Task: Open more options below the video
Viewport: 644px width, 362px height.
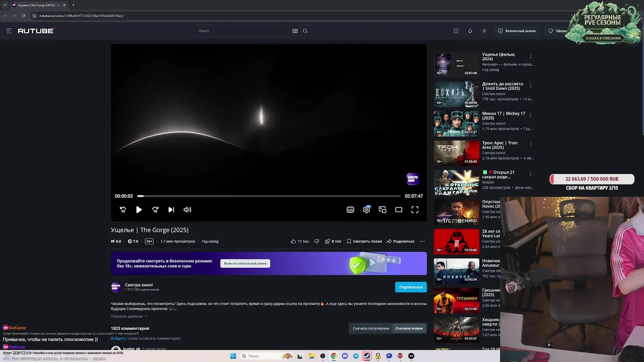Action: 422,241
